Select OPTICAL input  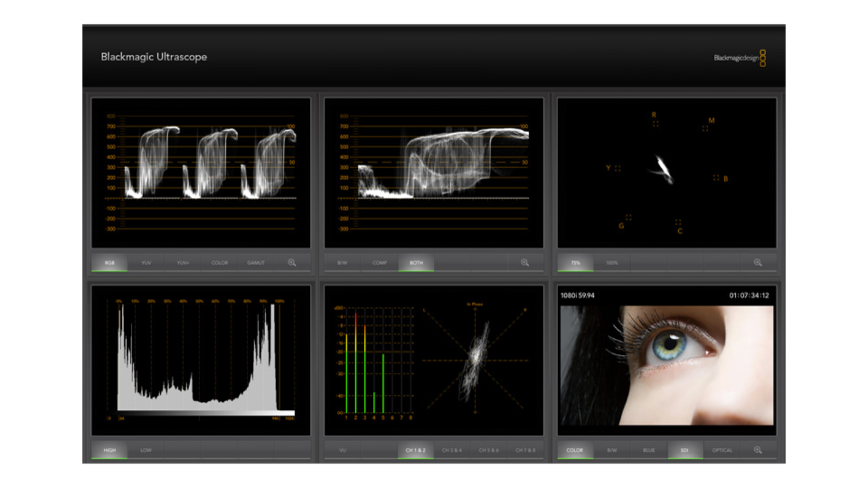(x=722, y=450)
